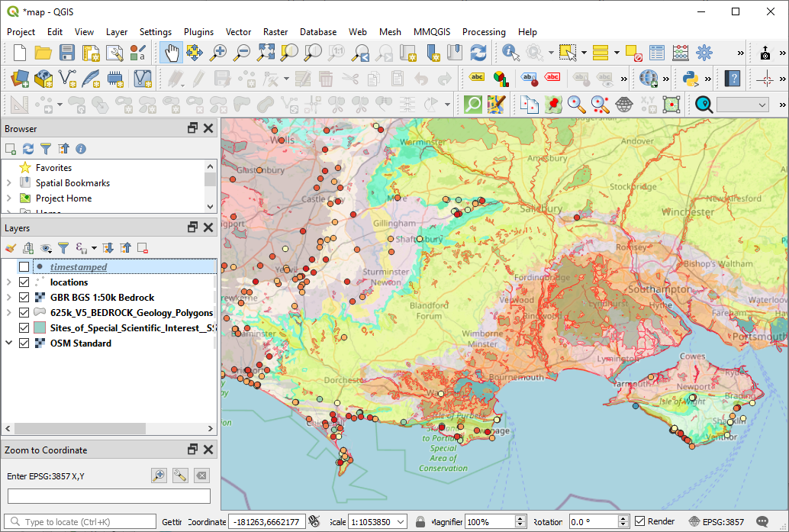Zoom to full extent of all layers
The width and height of the screenshot is (789, 532).
click(266, 53)
